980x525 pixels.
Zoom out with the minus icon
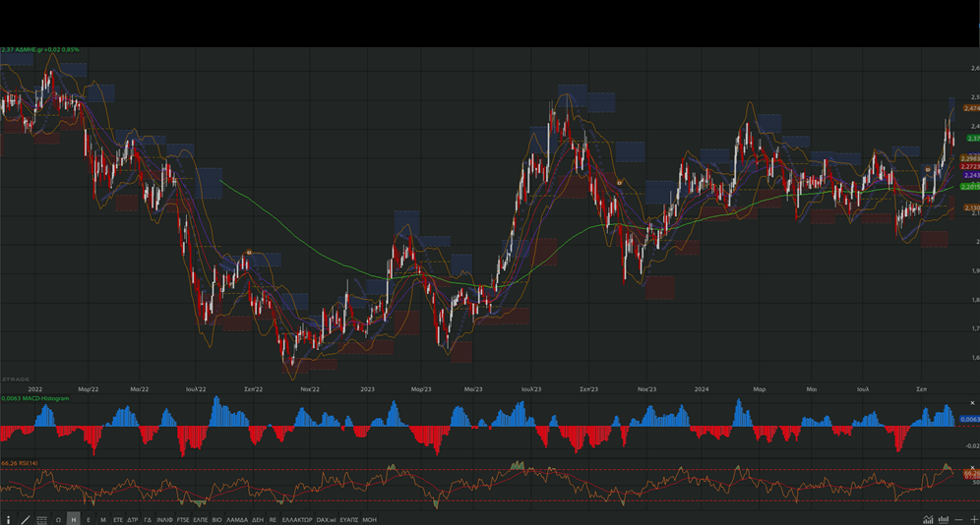958,519
